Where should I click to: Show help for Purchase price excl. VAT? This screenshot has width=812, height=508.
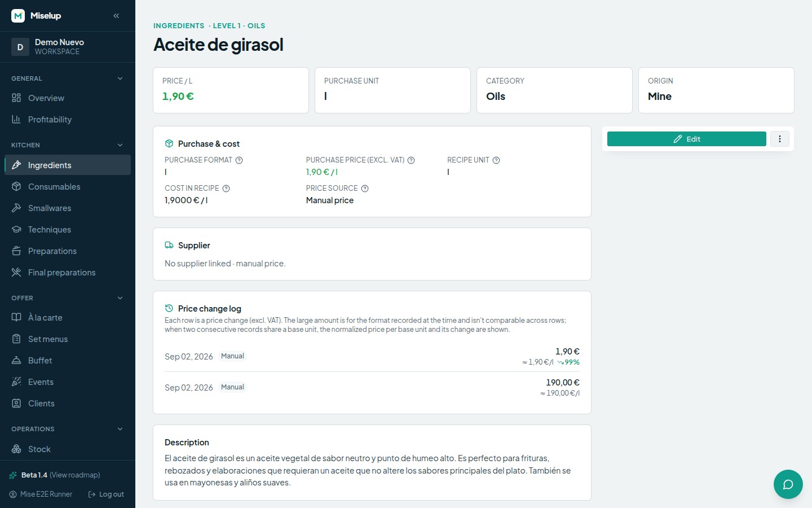pyautogui.click(x=411, y=160)
